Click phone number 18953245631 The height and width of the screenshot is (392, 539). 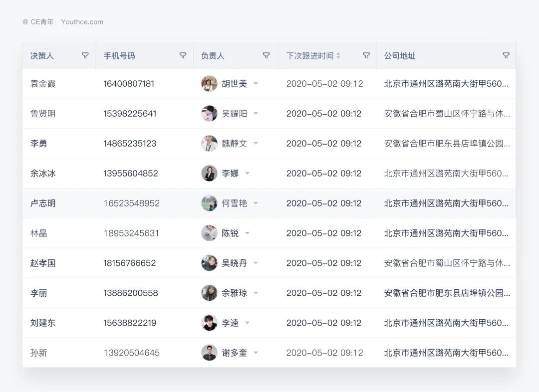[131, 233]
